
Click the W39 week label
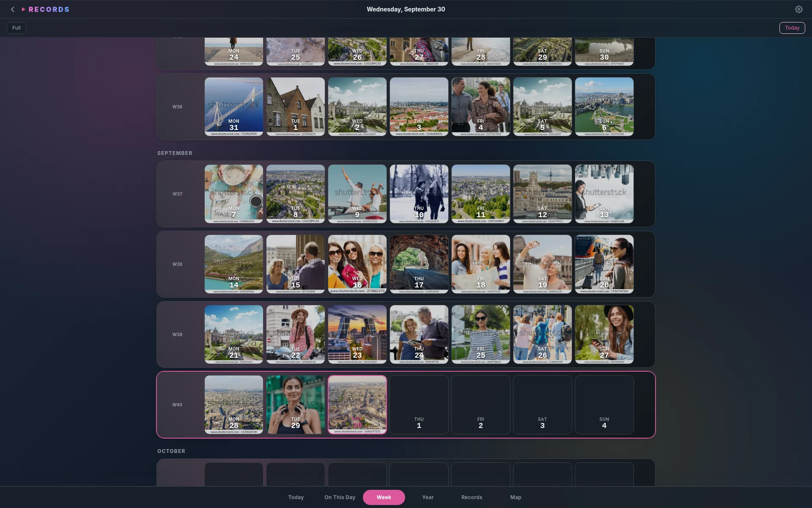coord(177,334)
